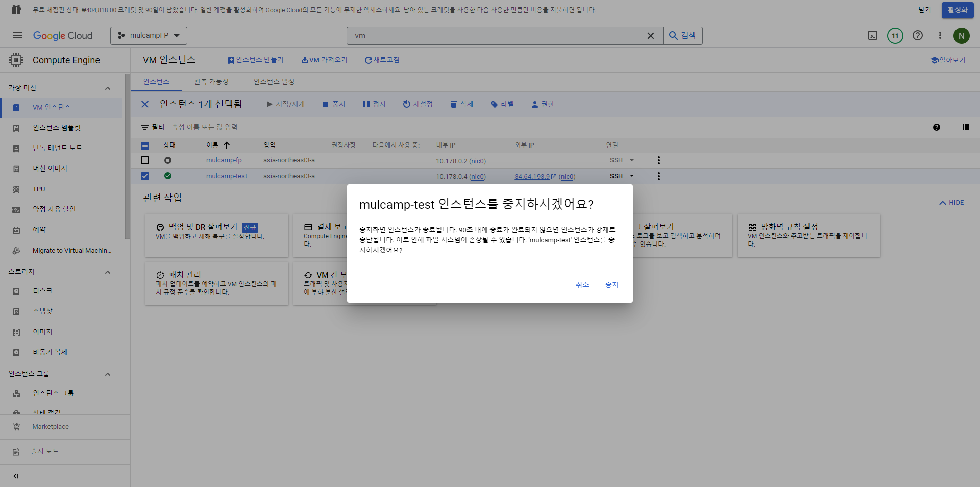The width and height of the screenshot is (980, 487).
Task: Click the permissions toolbar button
Action: [x=543, y=104]
